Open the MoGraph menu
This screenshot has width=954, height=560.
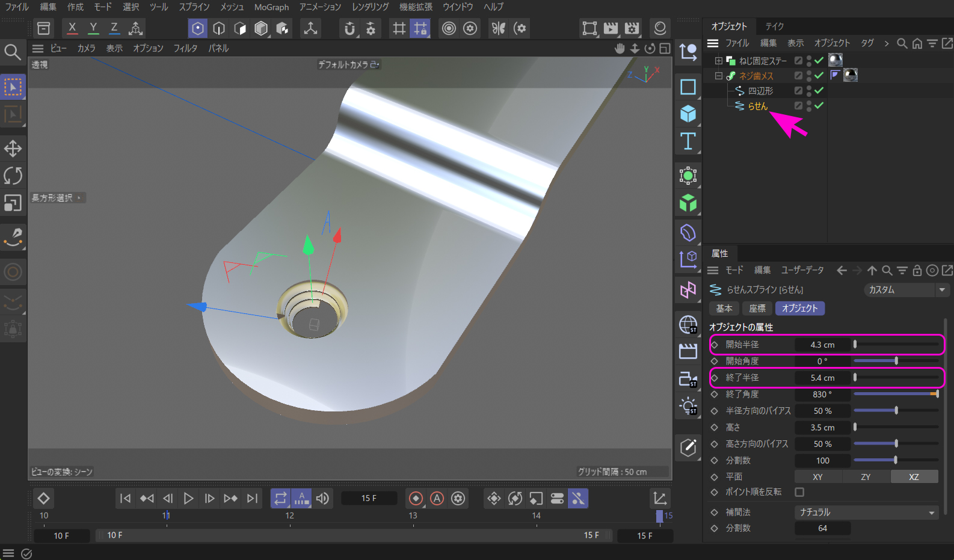[271, 7]
